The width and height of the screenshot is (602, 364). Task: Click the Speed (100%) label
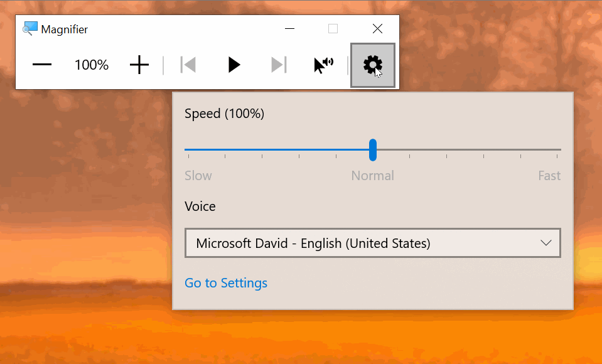point(224,114)
